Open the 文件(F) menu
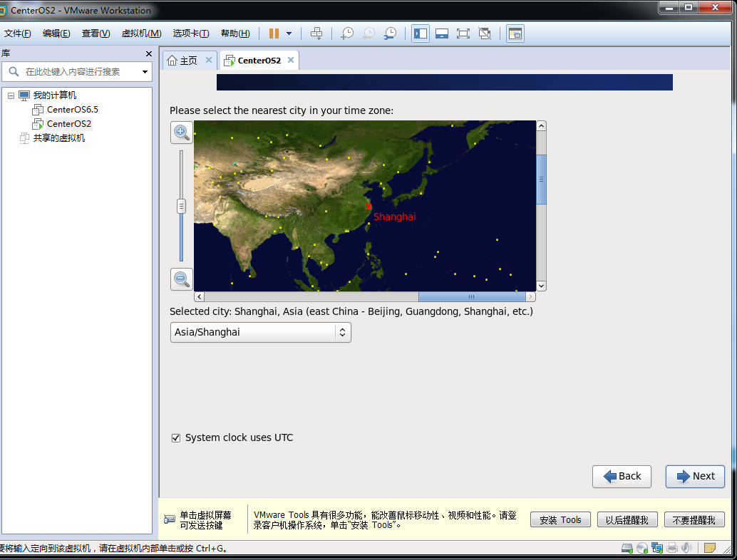The width and height of the screenshot is (737, 560). point(17,33)
